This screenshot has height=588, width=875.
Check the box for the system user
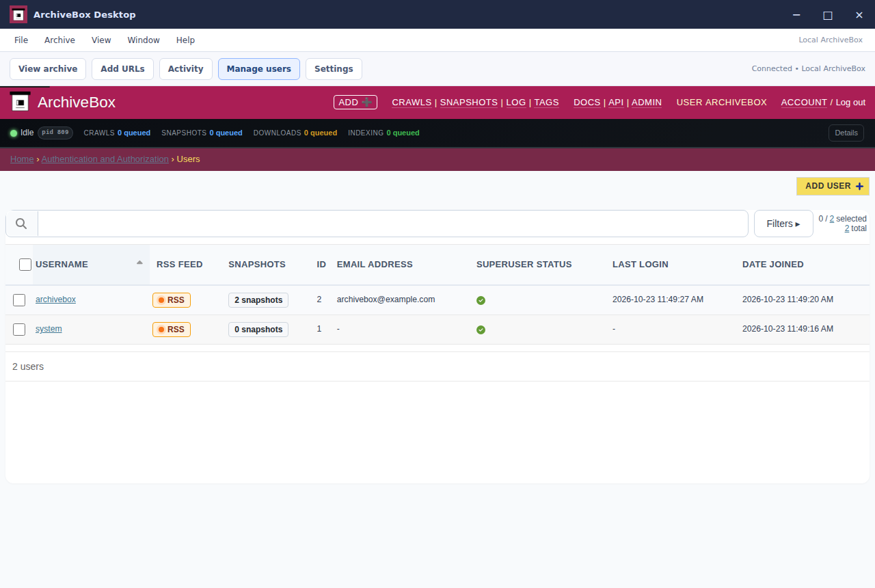[19, 330]
